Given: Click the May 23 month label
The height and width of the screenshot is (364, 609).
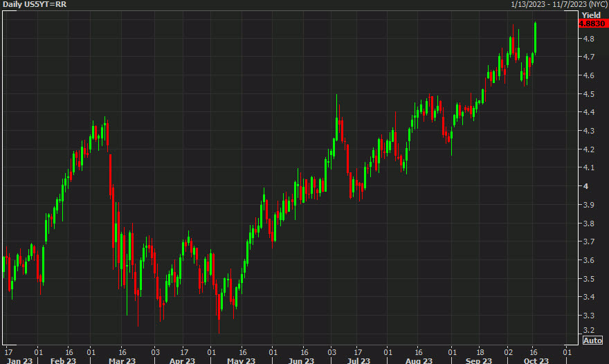Looking at the screenshot, I should pos(239,360).
